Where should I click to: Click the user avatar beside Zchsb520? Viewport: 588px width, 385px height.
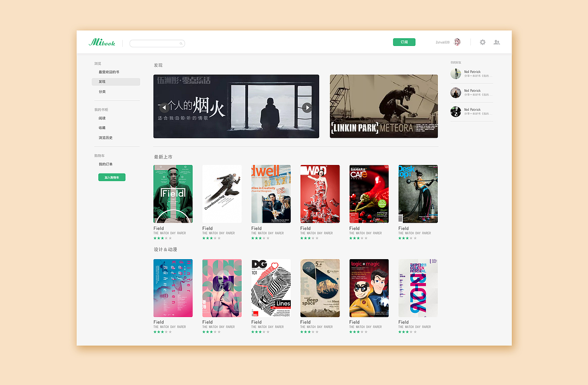pos(457,42)
